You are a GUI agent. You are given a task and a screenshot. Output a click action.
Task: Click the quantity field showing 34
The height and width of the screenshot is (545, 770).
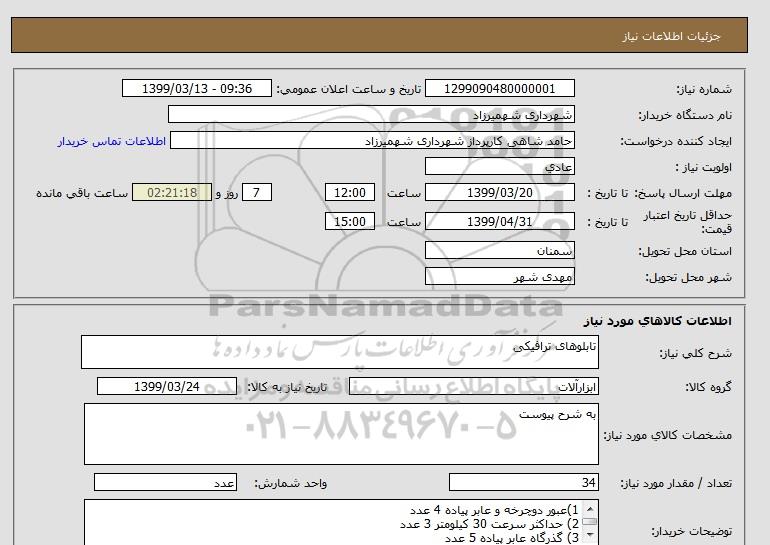(x=523, y=483)
